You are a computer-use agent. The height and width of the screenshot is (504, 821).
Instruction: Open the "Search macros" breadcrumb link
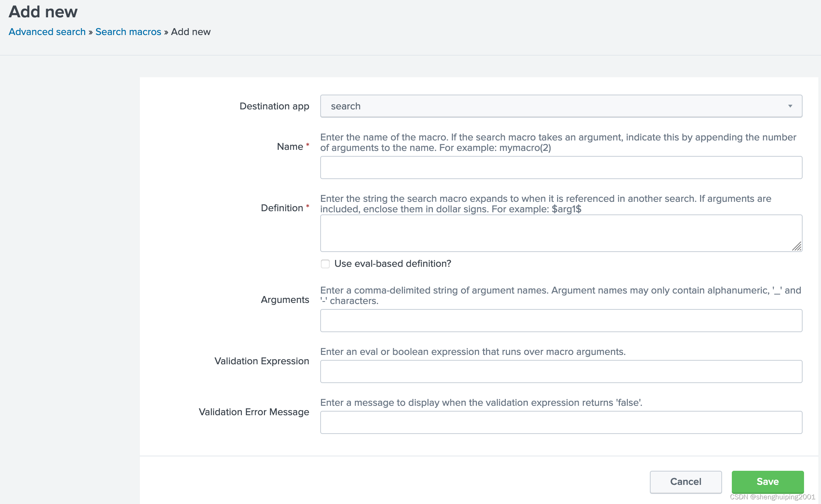click(128, 32)
